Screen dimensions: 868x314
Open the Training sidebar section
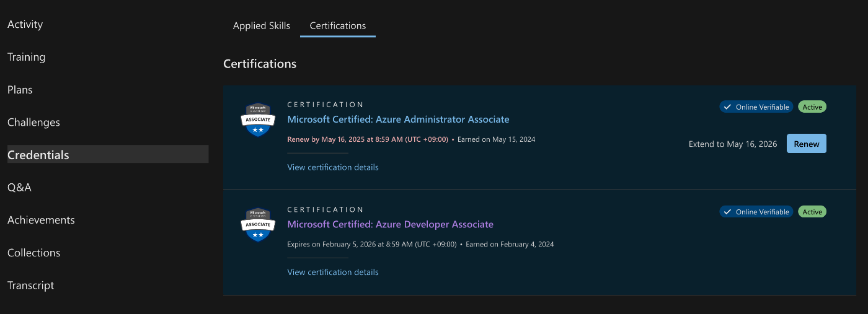tap(27, 57)
